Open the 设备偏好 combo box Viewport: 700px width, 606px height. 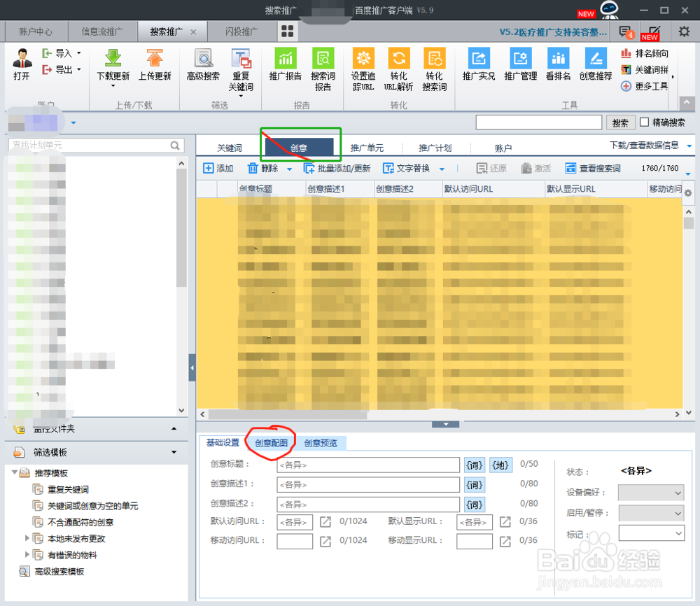(x=651, y=493)
